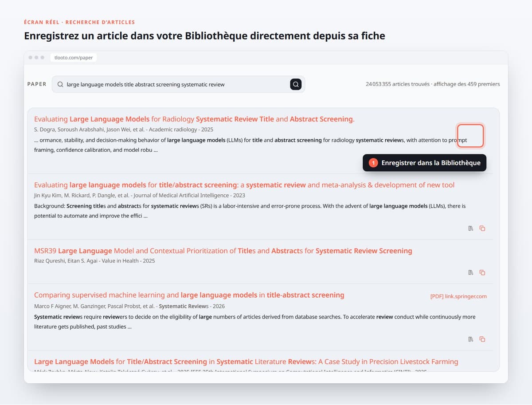532x405 pixels.
Task: Open the 'meta-analysis & development of new tool' article
Action: point(244,185)
